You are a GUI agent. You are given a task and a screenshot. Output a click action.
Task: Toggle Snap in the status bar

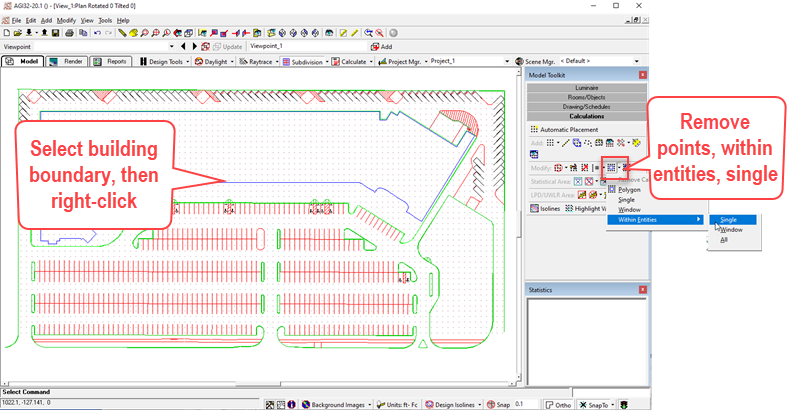498,404
